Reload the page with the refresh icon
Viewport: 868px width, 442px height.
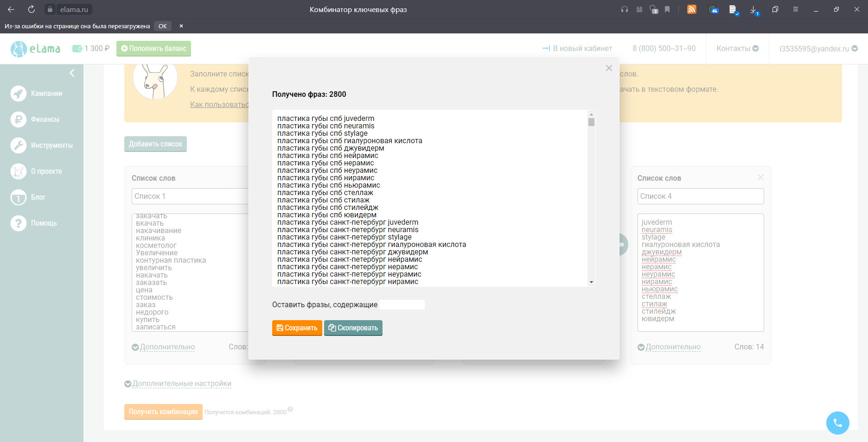[x=32, y=9]
